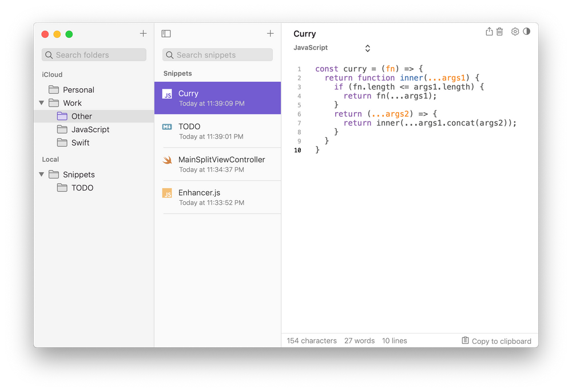Open the Curry snippet
572x392 pixels.
218,98
